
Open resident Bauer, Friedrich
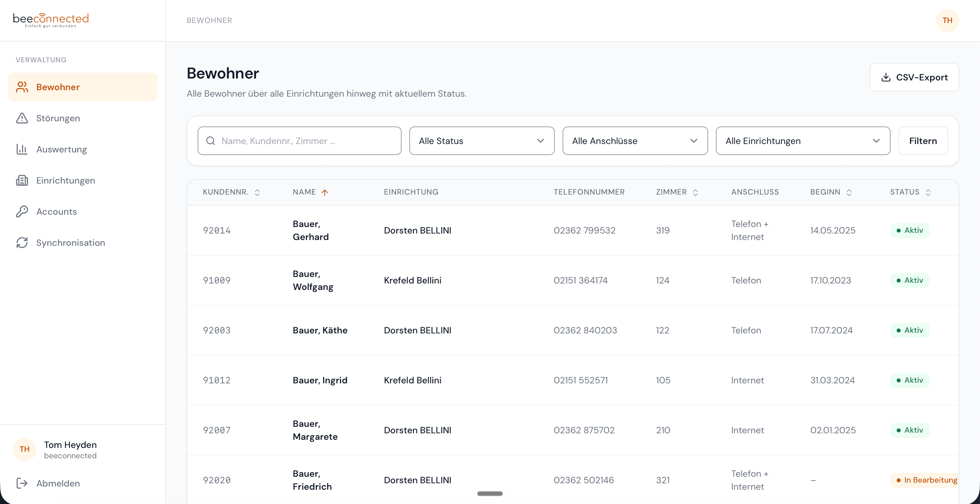[312, 480]
